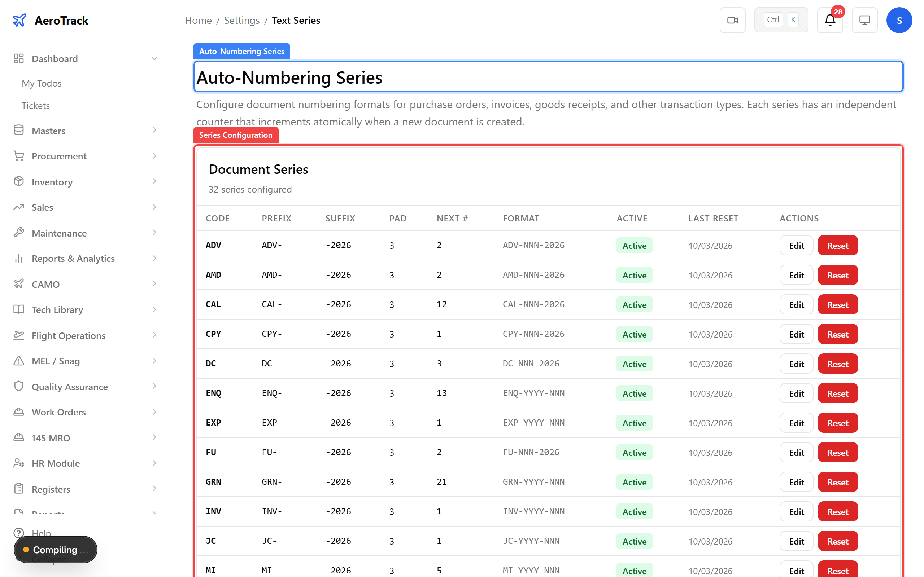Screen dimensions: 924x577
Task: Open the video call icon in the header
Action: pos(732,20)
